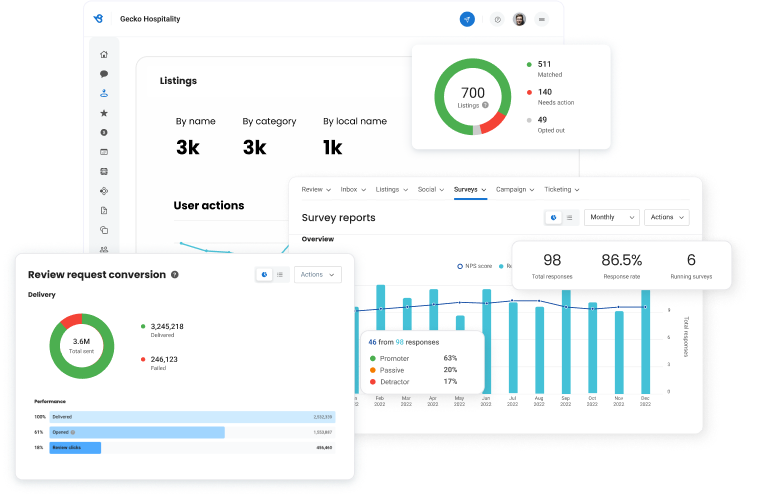Viewport: 757px width, 497px height.
Task: Click the 6 Running surveys stat
Action: coord(691,266)
